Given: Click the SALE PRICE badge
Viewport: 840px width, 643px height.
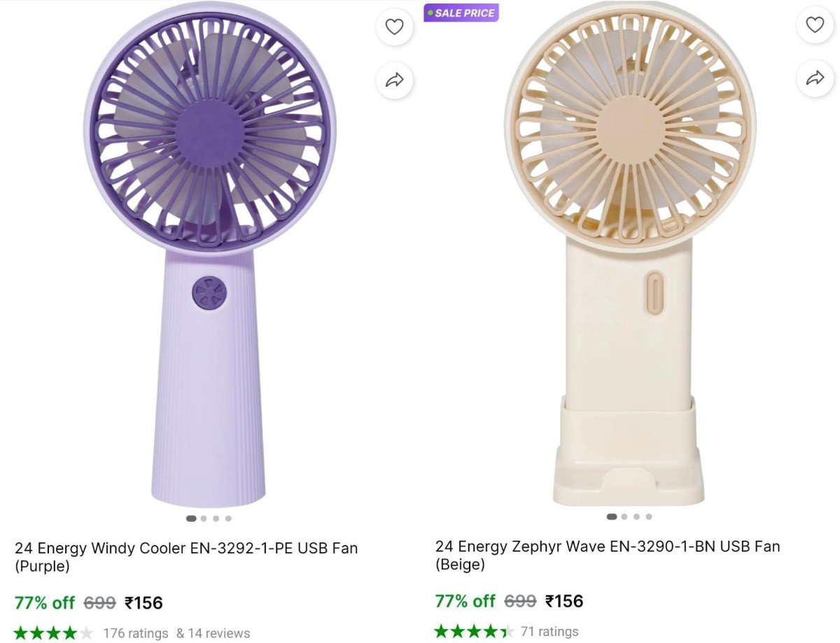Looking at the screenshot, I should click(462, 13).
